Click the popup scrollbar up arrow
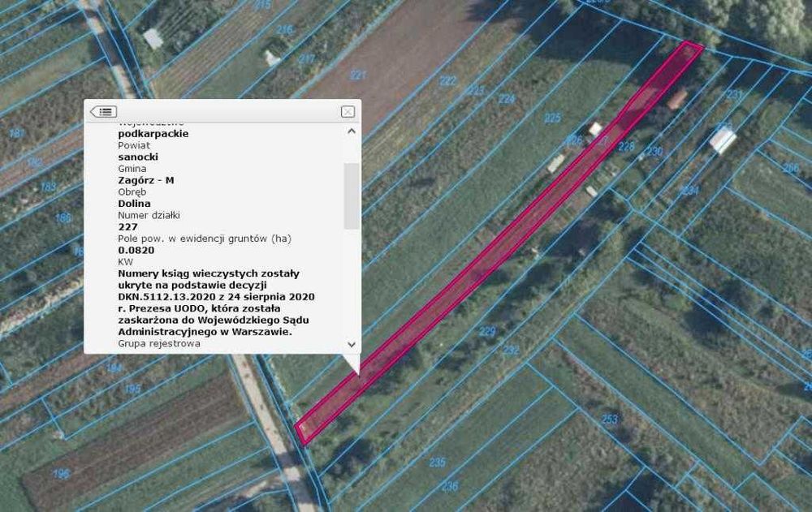Screen dimensions: 812x512 tap(352, 131)
